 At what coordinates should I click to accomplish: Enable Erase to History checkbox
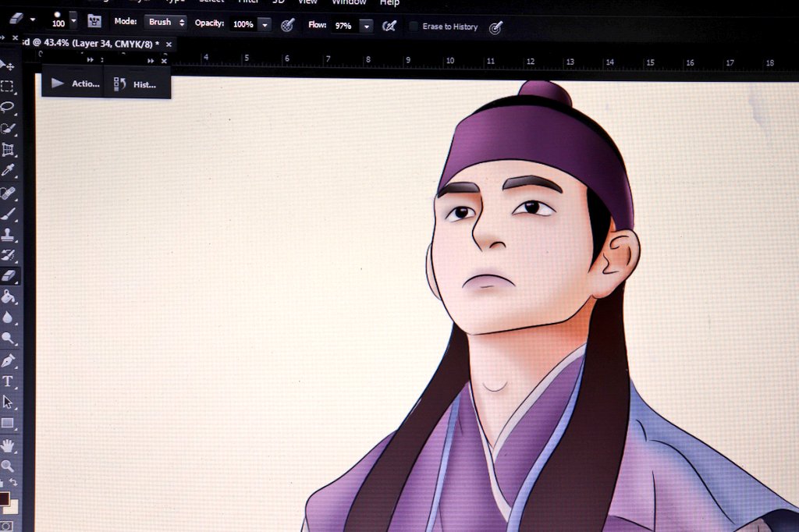click(x=414, y=26)
